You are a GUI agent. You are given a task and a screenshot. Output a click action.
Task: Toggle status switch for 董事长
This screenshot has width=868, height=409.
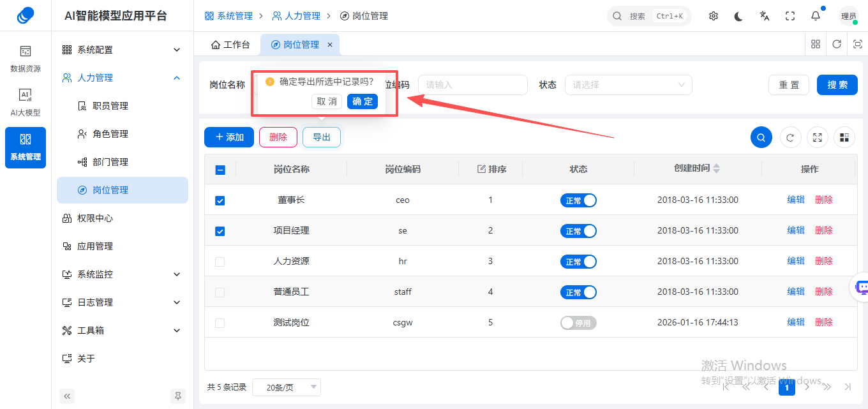578,200
